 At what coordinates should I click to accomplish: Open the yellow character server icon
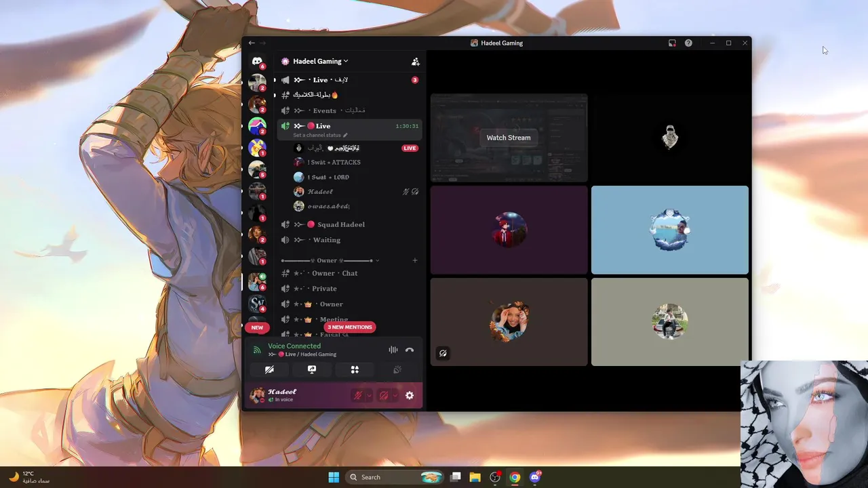click(x=257, y=147)
